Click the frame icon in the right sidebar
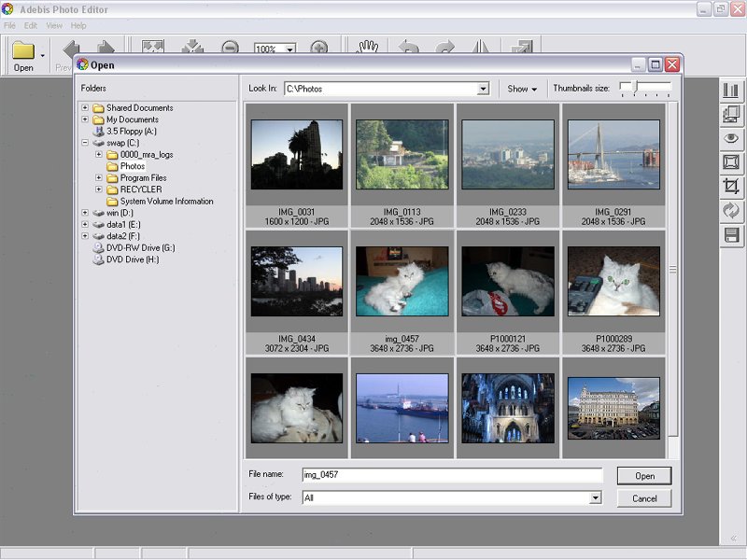 (731, 162)
